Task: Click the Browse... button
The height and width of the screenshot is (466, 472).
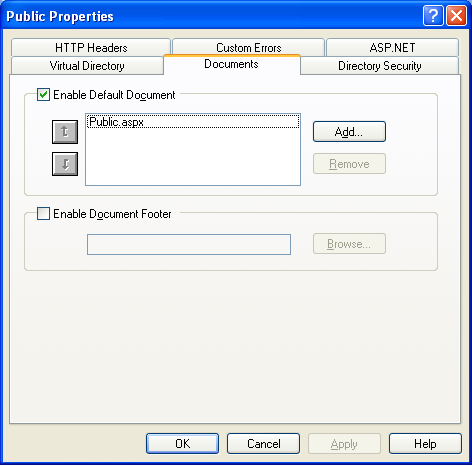Action: click(349, 244)
